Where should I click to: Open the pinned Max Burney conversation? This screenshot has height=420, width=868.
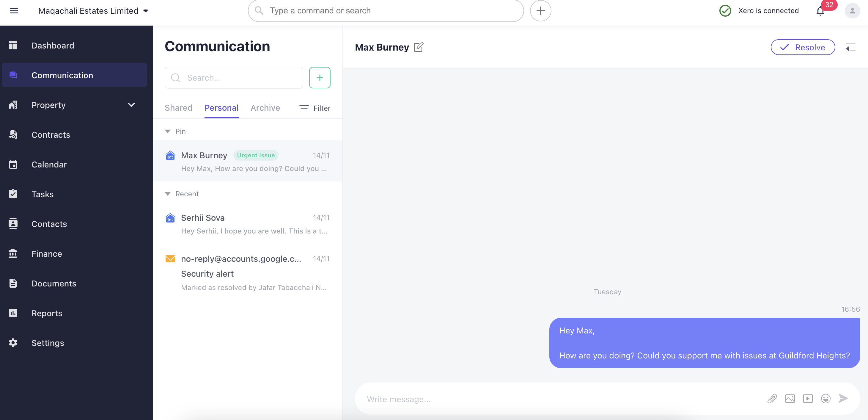(x=248, y=161)
